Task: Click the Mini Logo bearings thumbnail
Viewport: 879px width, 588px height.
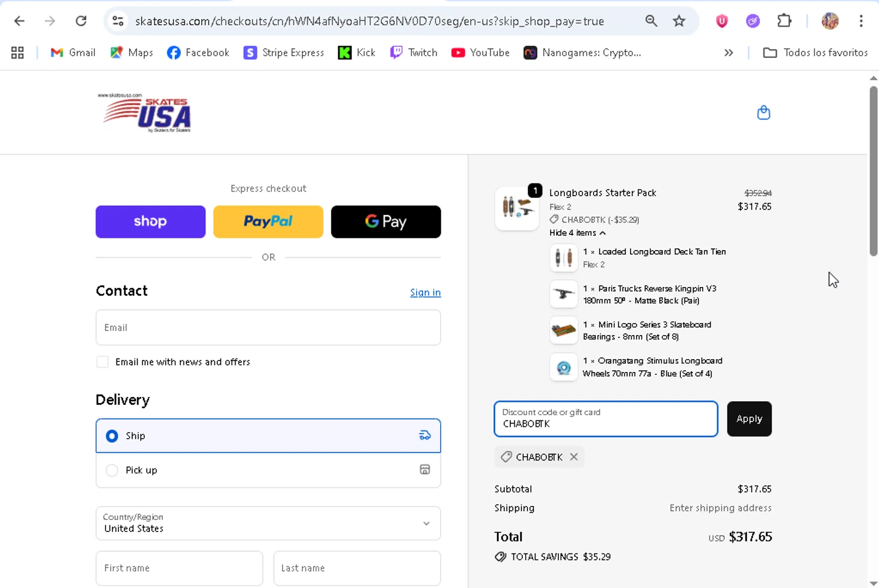Action: 564,330
